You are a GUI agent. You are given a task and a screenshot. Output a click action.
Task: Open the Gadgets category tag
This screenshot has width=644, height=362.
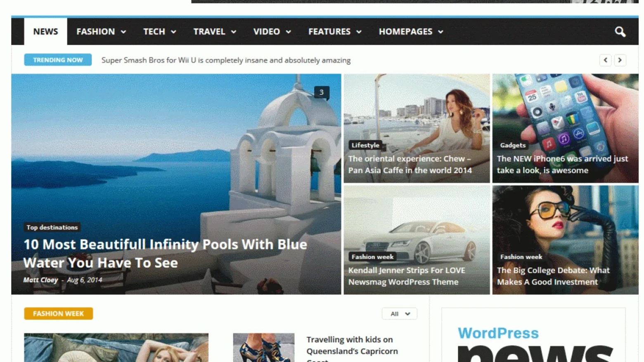click(x=513, y=145)
